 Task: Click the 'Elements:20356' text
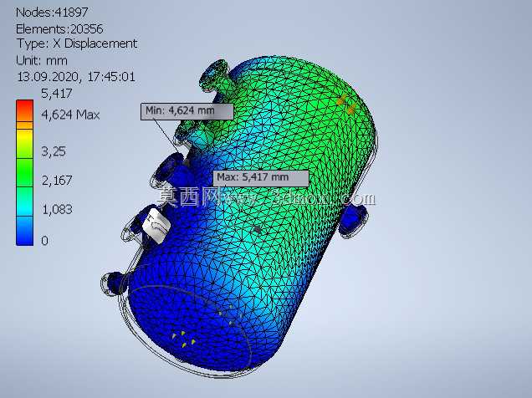coord(59,28)
